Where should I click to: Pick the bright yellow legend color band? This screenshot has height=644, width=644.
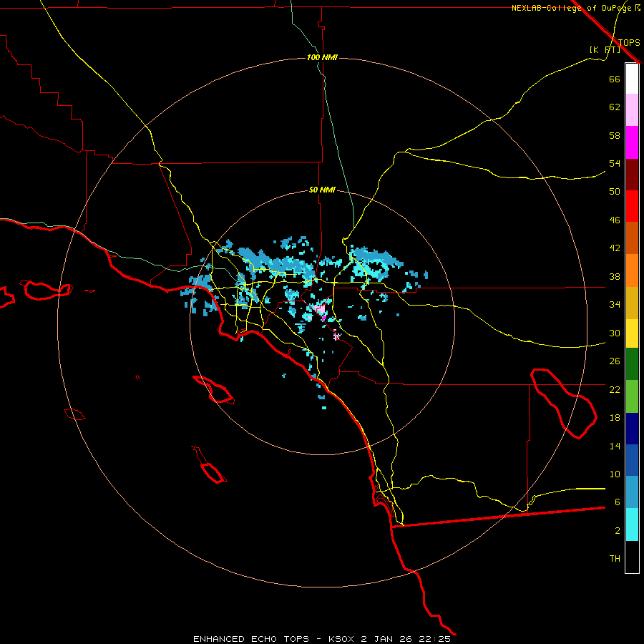coord(632,333)
